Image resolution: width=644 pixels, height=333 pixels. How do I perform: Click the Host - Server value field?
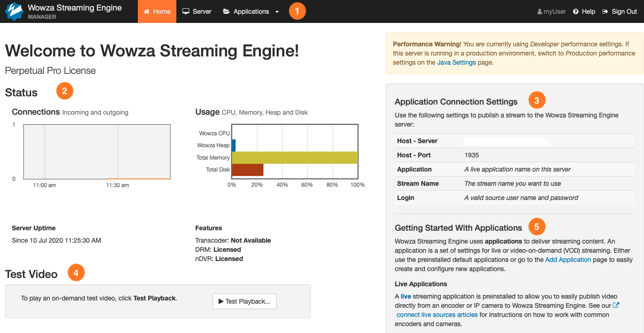(506, 141)
